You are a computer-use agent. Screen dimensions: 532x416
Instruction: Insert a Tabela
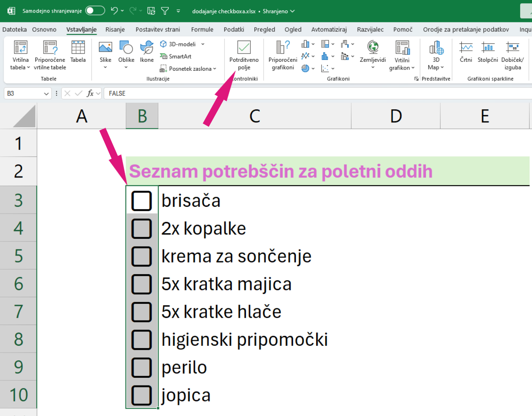point(78,52)
